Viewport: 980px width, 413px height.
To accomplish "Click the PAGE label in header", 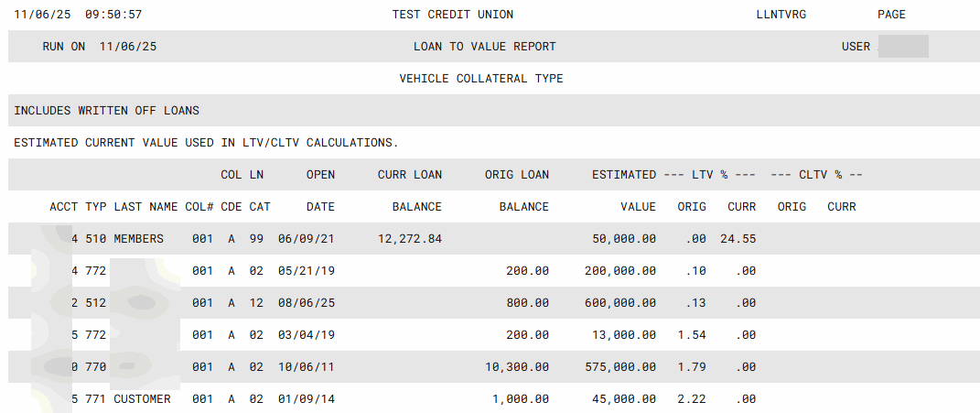I will tap(890, 15).
